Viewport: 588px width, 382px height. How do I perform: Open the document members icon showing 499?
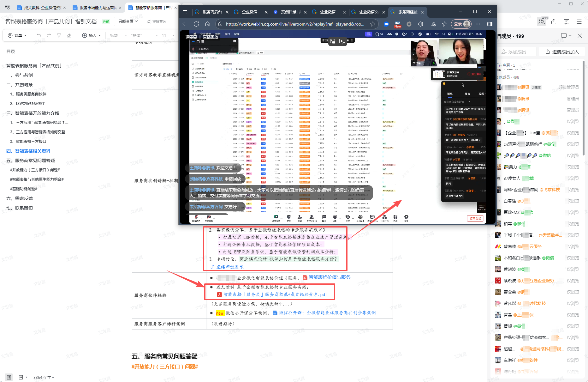[542, 21]
